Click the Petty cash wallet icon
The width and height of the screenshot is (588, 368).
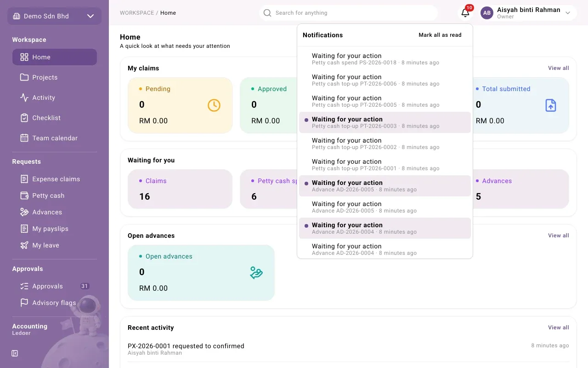[24, 195]
